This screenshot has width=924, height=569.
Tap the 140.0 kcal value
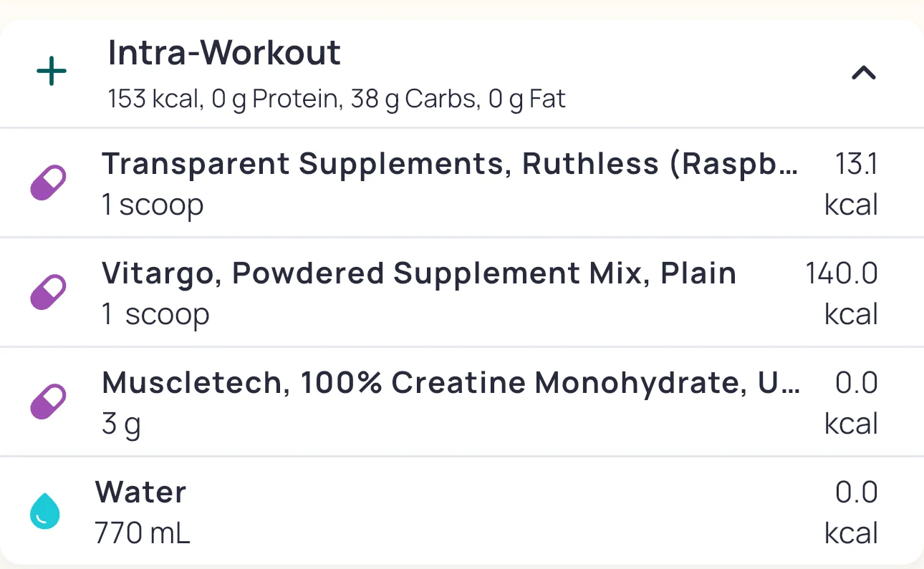pos(844,293)
